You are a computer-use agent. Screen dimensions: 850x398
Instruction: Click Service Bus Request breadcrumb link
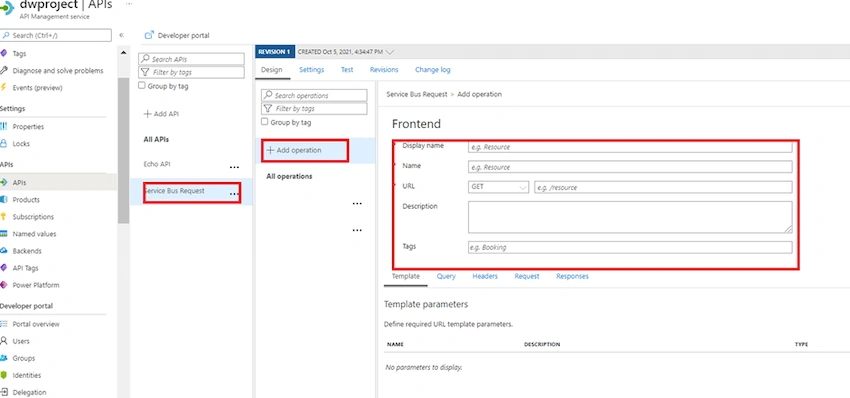417,94
